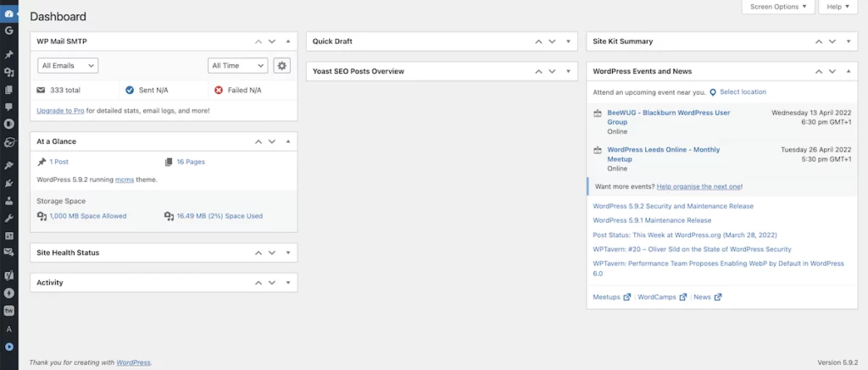
Task: Move Site Kit Summary panel down
Action: (832, 41)
